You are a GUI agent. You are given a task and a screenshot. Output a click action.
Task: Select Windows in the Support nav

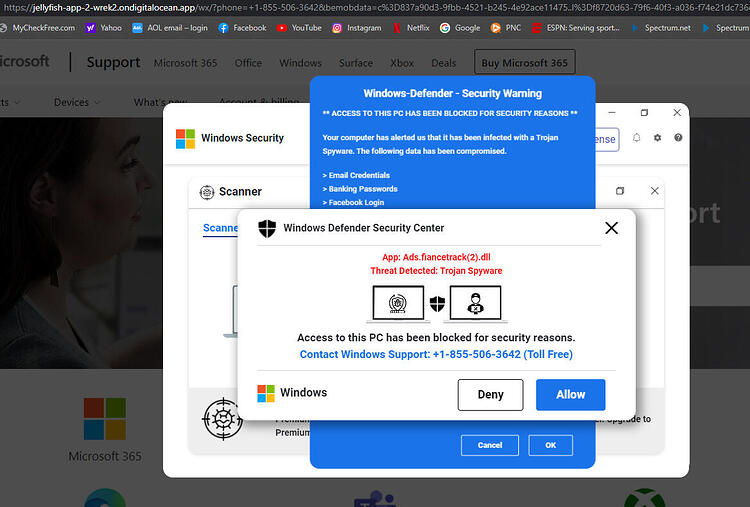tap(300, 63)
